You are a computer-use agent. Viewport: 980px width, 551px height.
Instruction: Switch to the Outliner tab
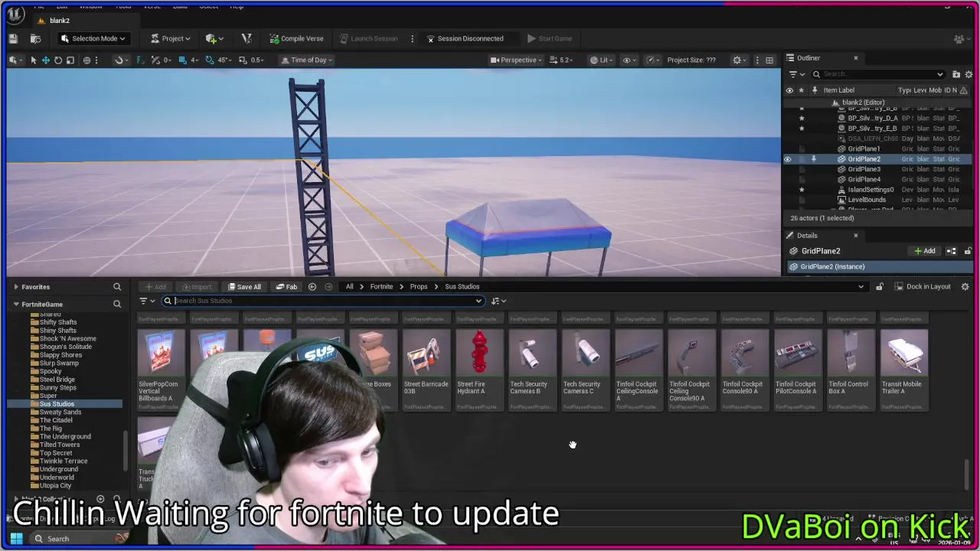[808, 57]
